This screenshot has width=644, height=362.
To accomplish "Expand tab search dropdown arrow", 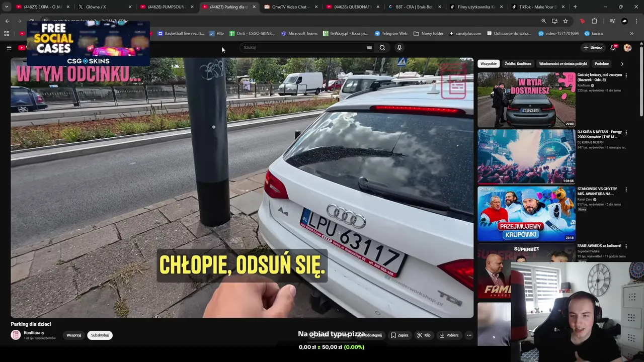I will pyautogui.click(x=6, y=7).
